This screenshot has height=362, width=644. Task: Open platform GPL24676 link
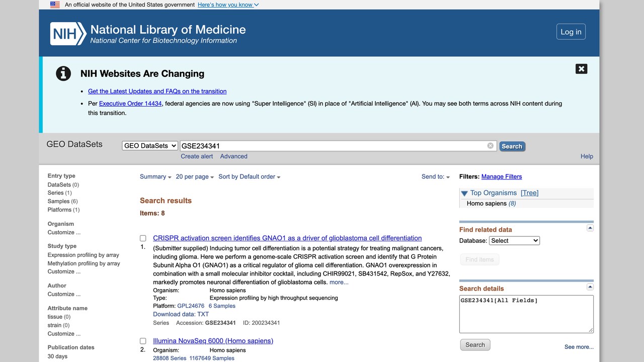coord(191,306)
